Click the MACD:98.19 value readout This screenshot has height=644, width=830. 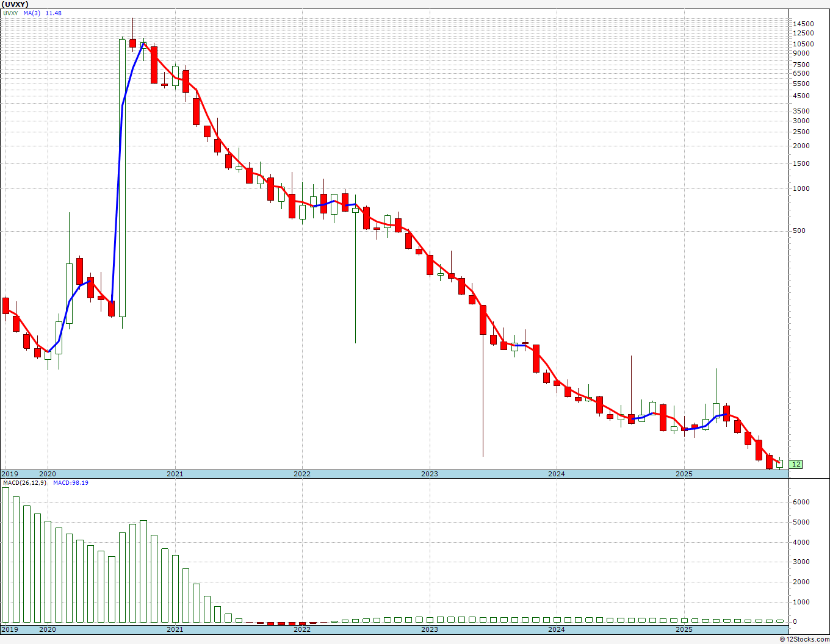click(x=70, y=483)
